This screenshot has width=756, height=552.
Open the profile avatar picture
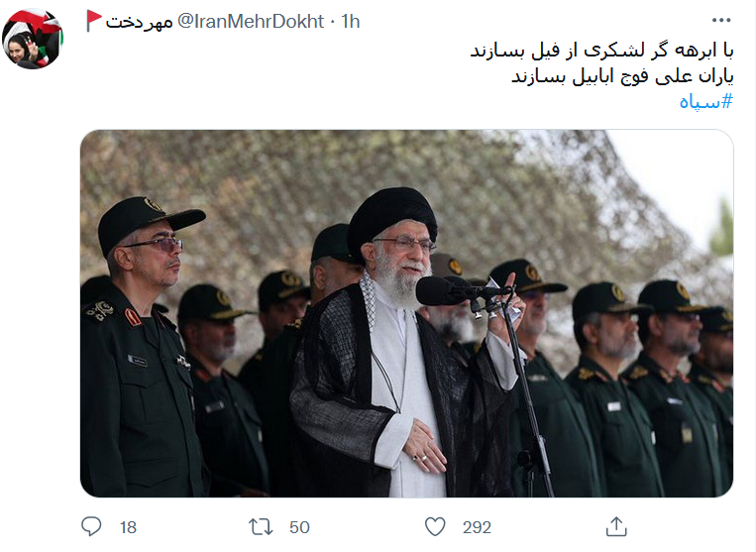click(x=33, y=39)
